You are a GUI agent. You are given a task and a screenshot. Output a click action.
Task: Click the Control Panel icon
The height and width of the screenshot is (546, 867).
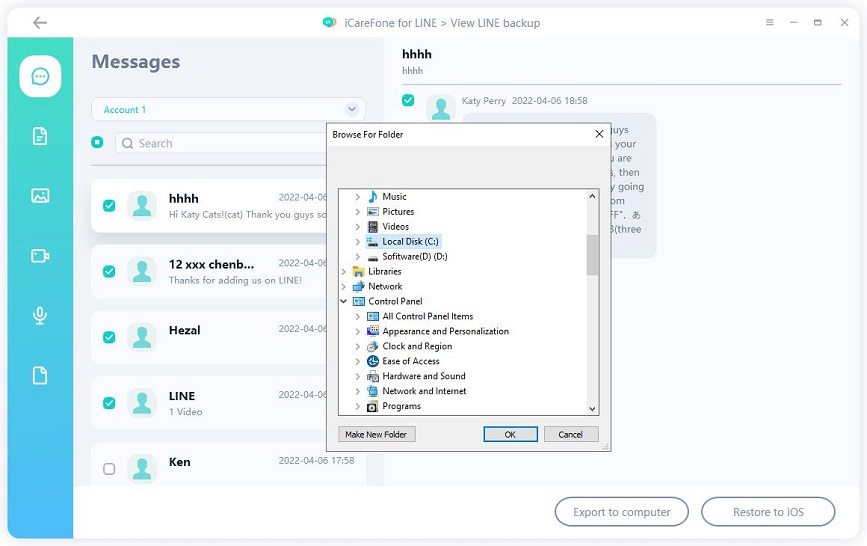pos(359,301)
